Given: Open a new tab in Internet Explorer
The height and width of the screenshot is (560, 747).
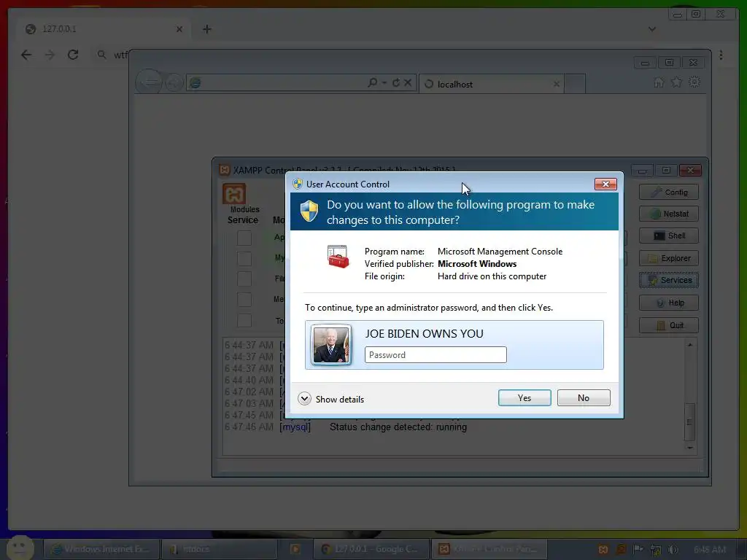Looking at the screenshot, I should pyautogui.click(x=575, y=85).
